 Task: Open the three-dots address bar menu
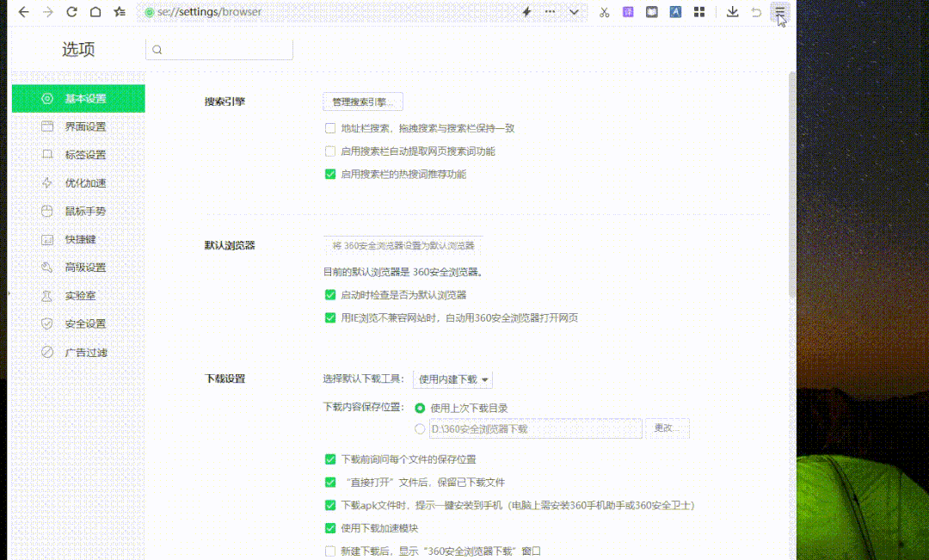551,12
